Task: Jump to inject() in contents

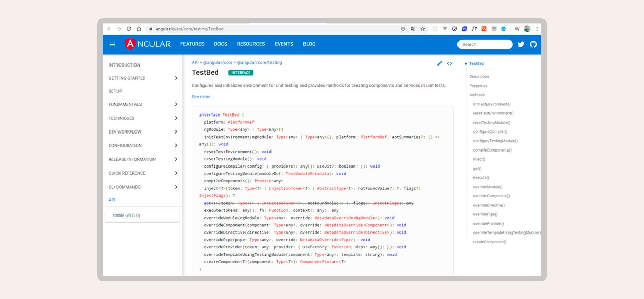Action: tap(479, 159)
